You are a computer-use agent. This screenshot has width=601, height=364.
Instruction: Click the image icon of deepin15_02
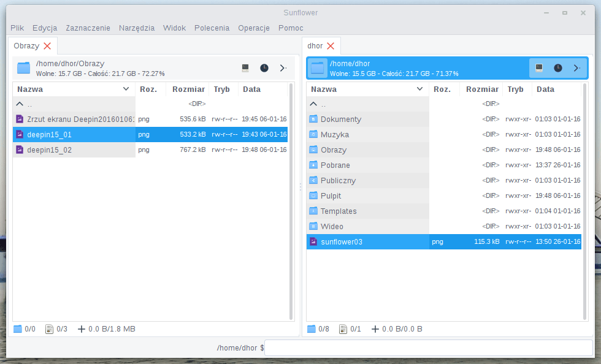click(20, 150)
